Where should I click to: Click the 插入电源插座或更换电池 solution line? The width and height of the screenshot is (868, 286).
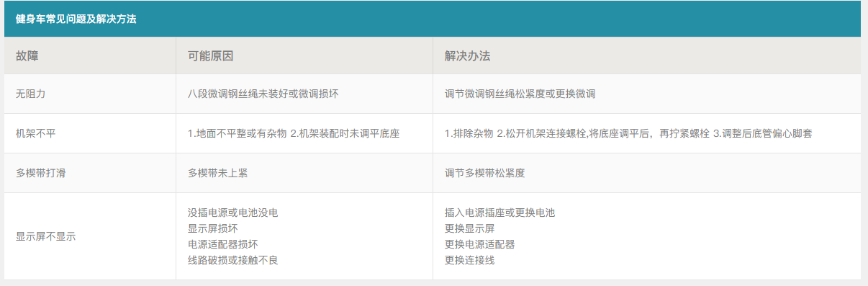(500, 213)
